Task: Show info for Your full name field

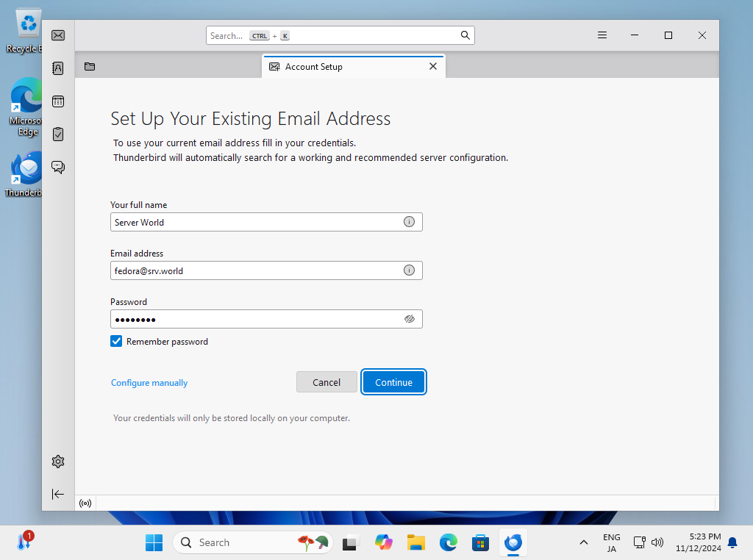Action: (409, 222)
